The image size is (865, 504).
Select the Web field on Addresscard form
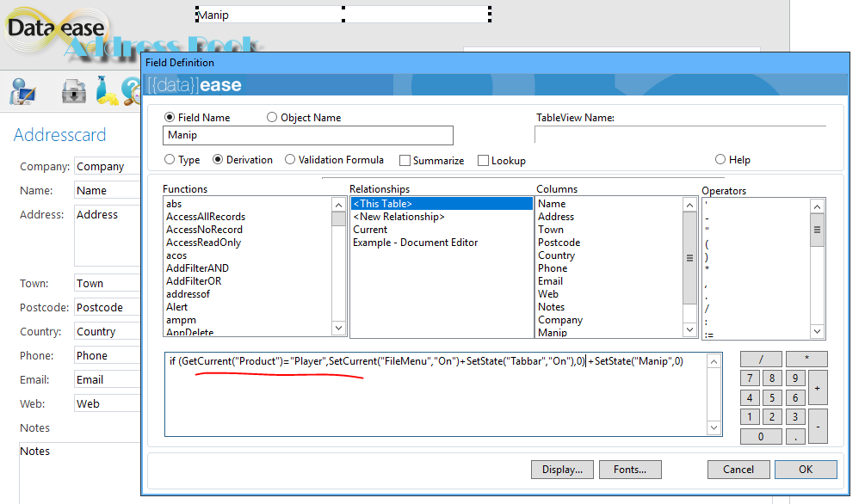point(107,403)
